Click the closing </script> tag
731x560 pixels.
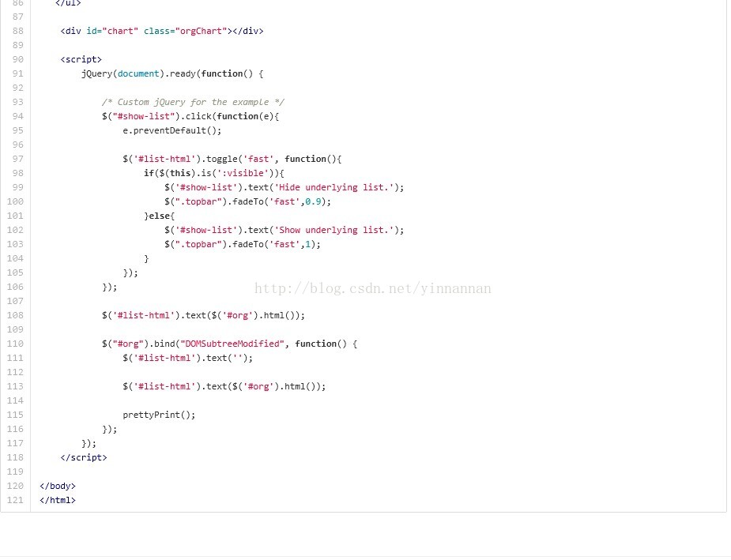84,457
